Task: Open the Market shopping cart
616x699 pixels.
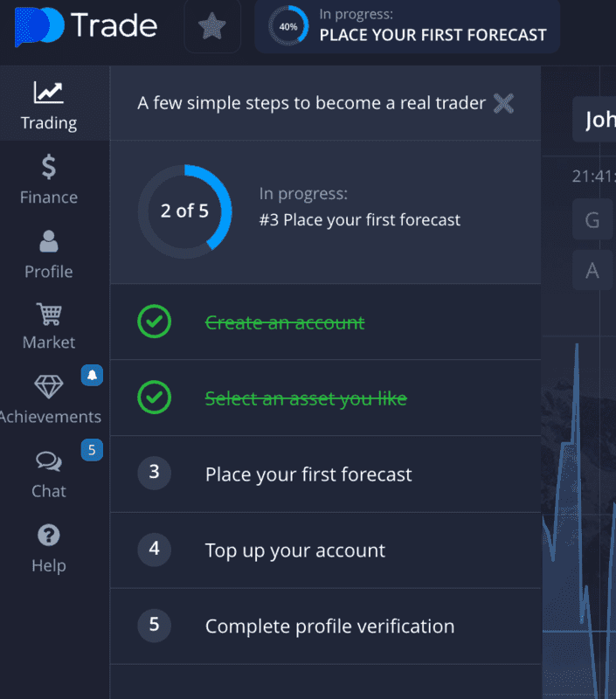Action: coord(49,327)
